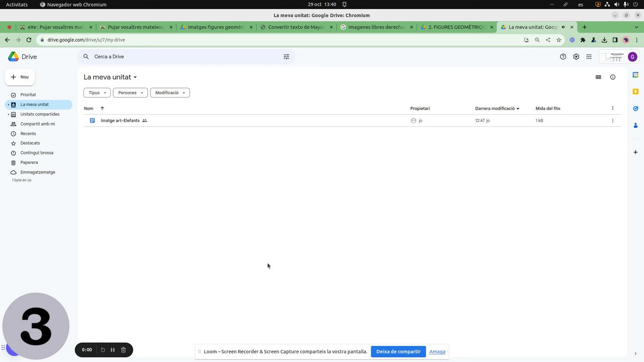Switch to Imatges figures geomètriques tab
This screenshot has width=644, height=362.
click(216, 27)
